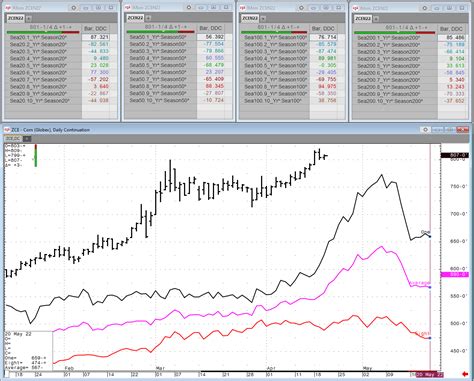This screenshot has width=474, height=381.
Task: Add new tab in Sea200 monitor window
Action: [x=376, y=19]
